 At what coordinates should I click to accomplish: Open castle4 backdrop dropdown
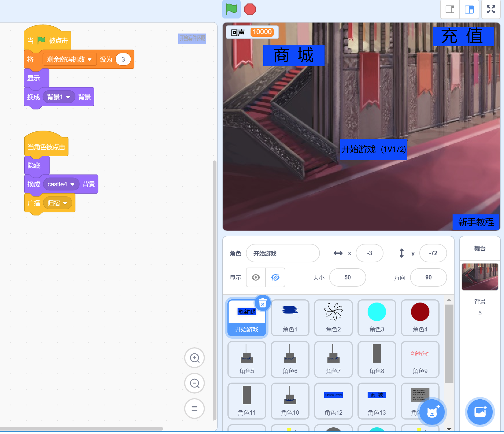click(x=61, y=184)
